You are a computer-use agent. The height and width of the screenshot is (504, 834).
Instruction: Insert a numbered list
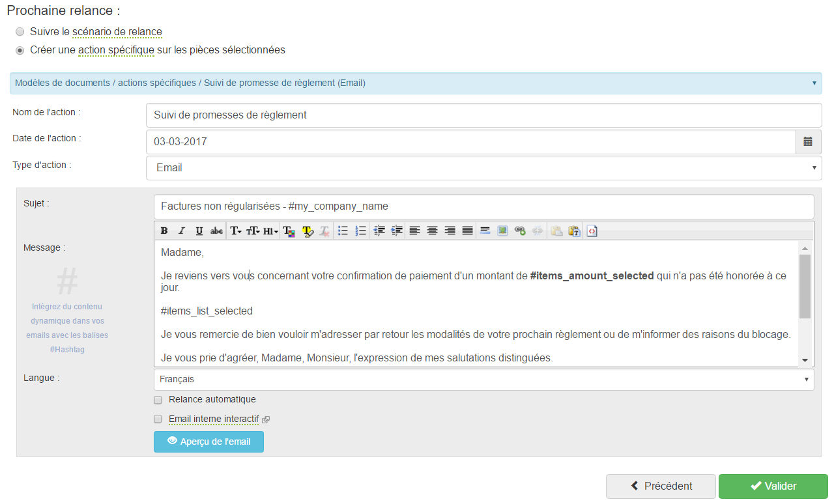(360, 231)
